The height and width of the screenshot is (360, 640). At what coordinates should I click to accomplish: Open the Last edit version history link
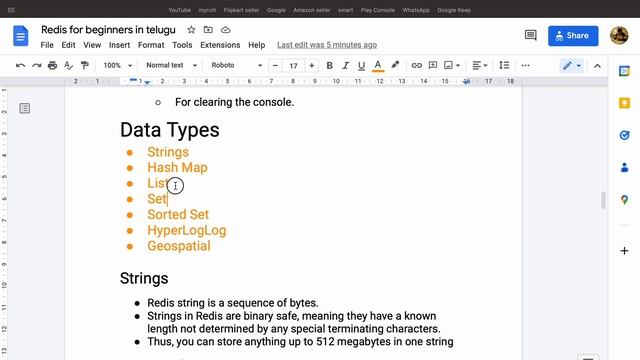[x=327, y=45]
